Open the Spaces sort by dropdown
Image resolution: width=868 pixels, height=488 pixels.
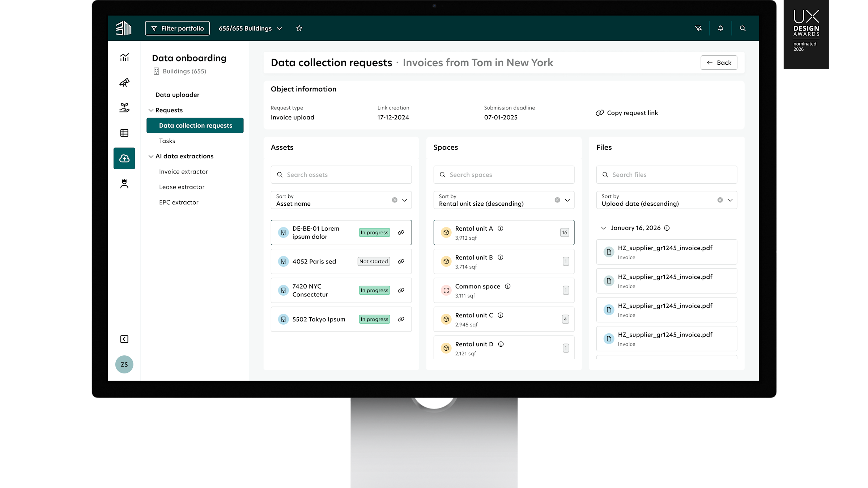click(x=567, y=200)
